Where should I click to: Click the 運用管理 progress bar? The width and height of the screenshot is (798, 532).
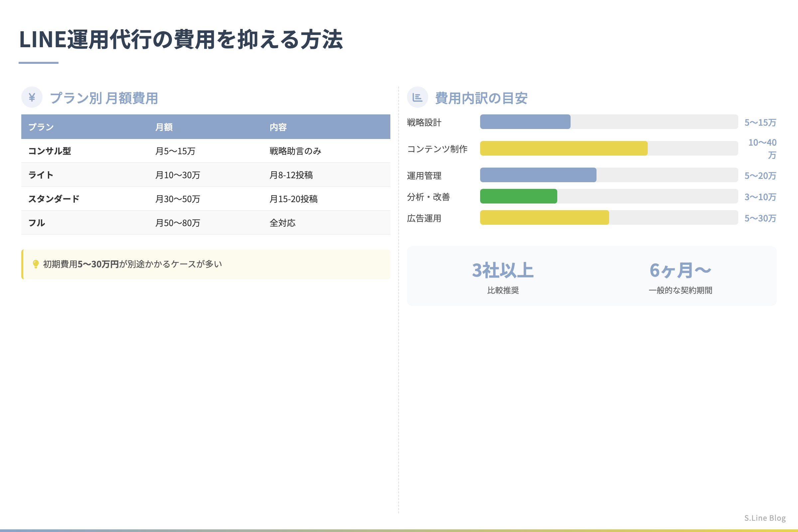tap(609, 175)
